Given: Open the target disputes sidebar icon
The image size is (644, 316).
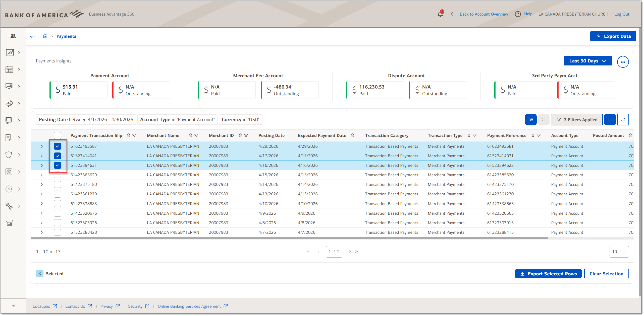Looking at the screenshot, I should click(x=9, y=172).
